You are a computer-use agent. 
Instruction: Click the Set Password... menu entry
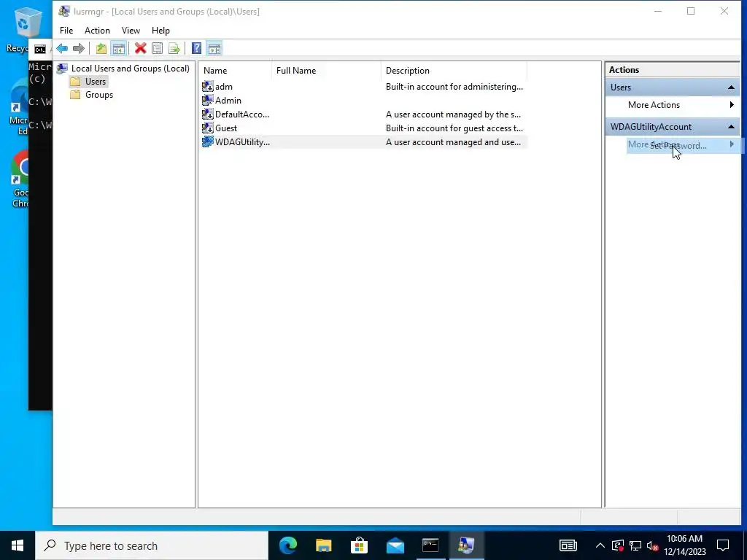point(678,146)
